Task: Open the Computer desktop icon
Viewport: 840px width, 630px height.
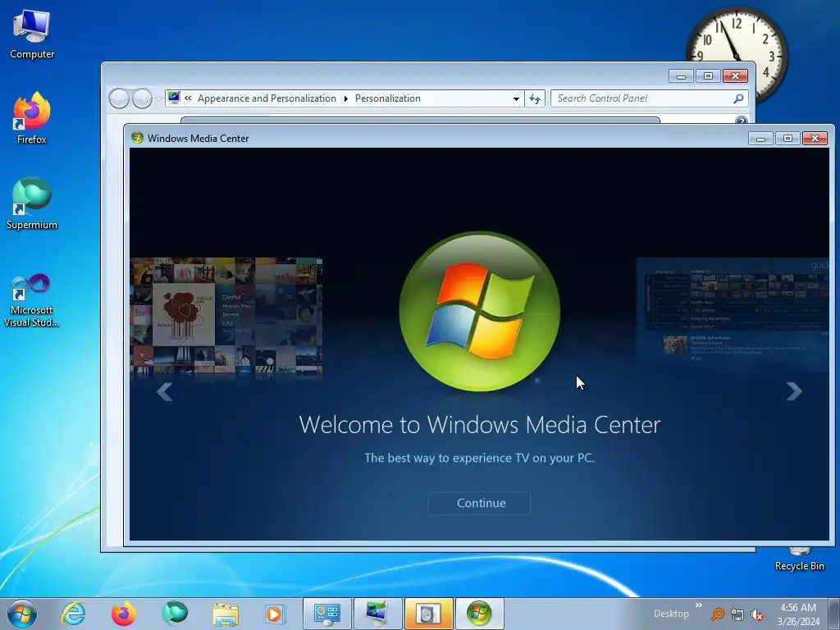Action: pos(32,34)
